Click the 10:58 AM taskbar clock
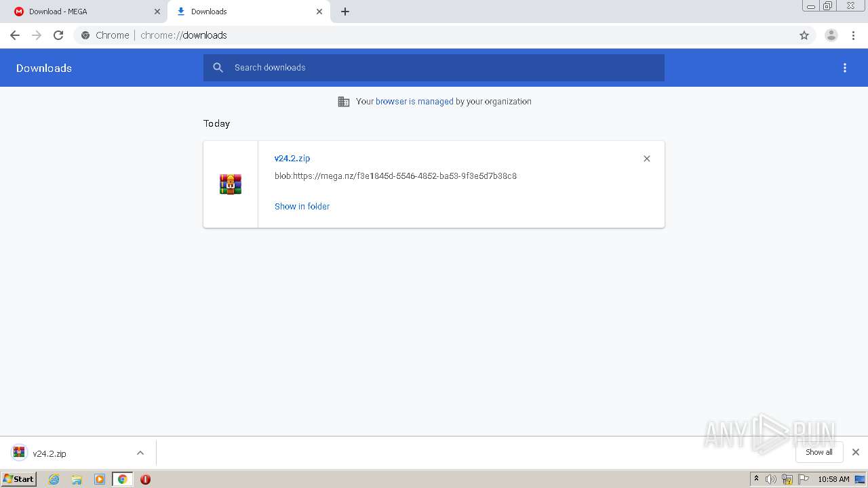Screen dimensions: 868x488 tap(833, 479)
